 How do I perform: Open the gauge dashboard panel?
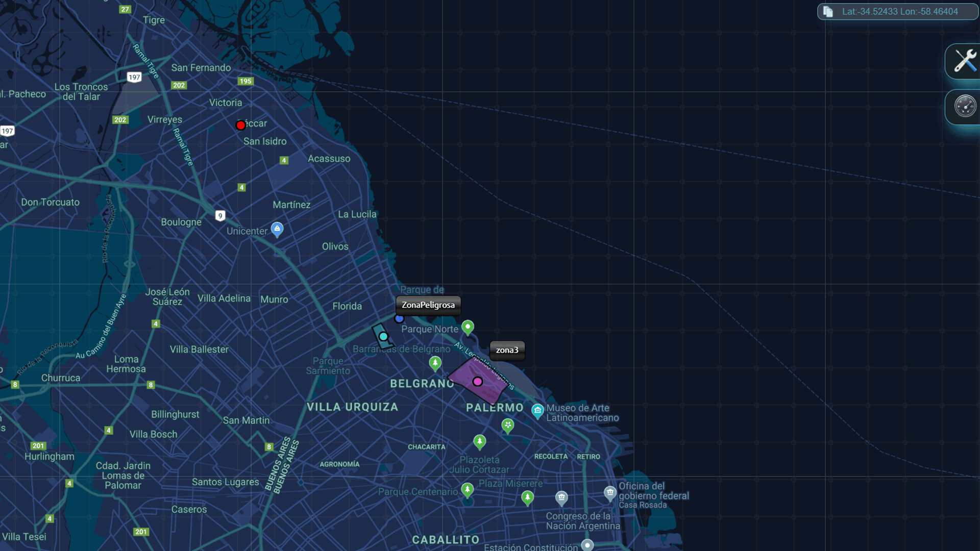[x=965, y=106]
